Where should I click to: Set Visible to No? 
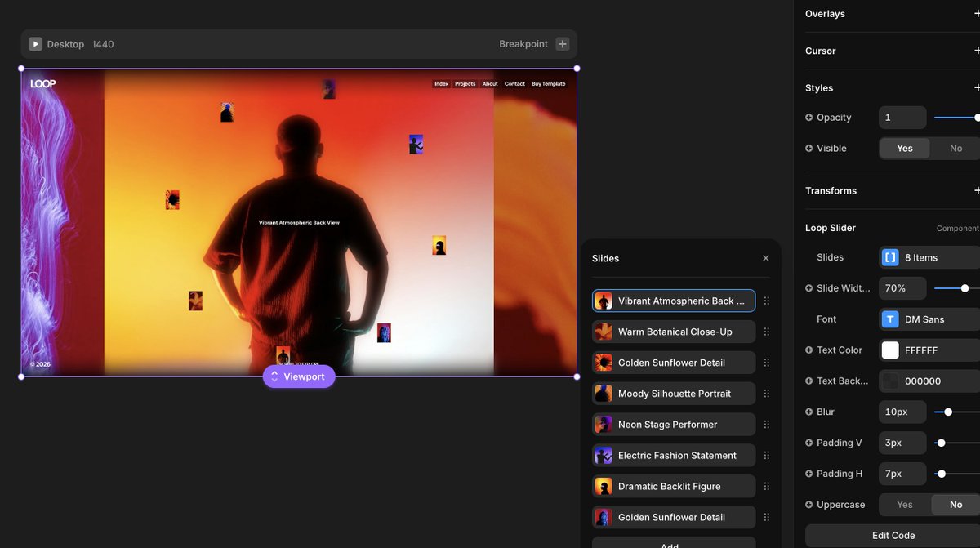(x=955, y=149)
